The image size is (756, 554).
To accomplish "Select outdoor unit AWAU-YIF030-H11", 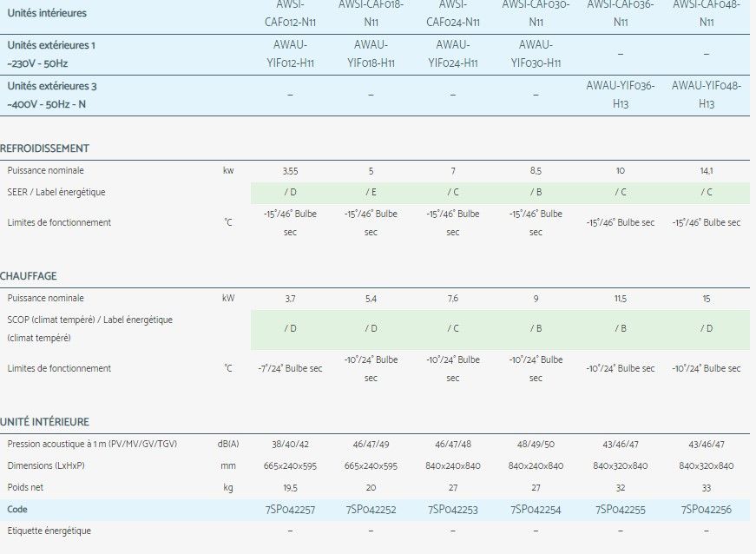I will [x=536, y=53].
